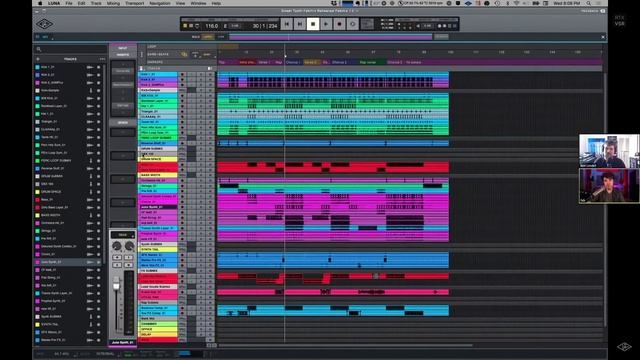Click the lower webcam video thumbnail
This screenshot has height=360, width=640.
tap(609, 186)
